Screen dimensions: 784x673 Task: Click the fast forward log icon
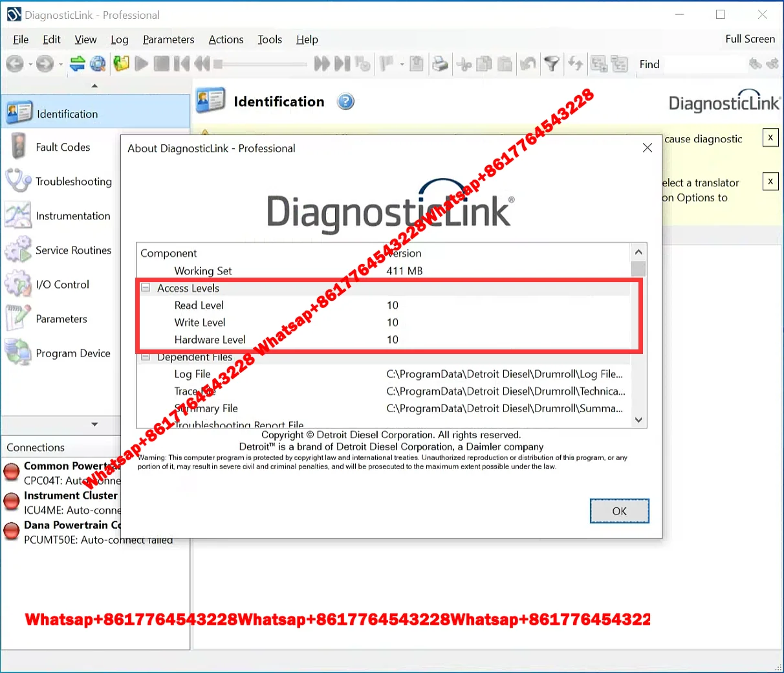[321, 63]
